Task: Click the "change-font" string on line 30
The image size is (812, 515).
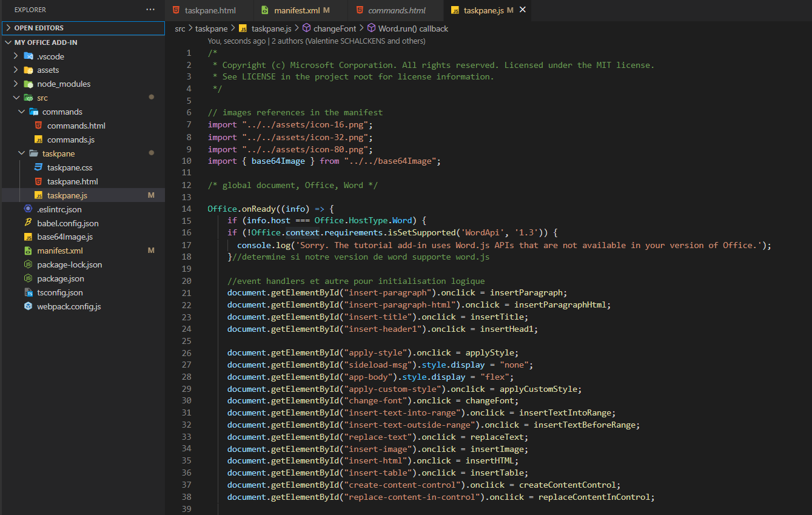Action: point(375,401)
